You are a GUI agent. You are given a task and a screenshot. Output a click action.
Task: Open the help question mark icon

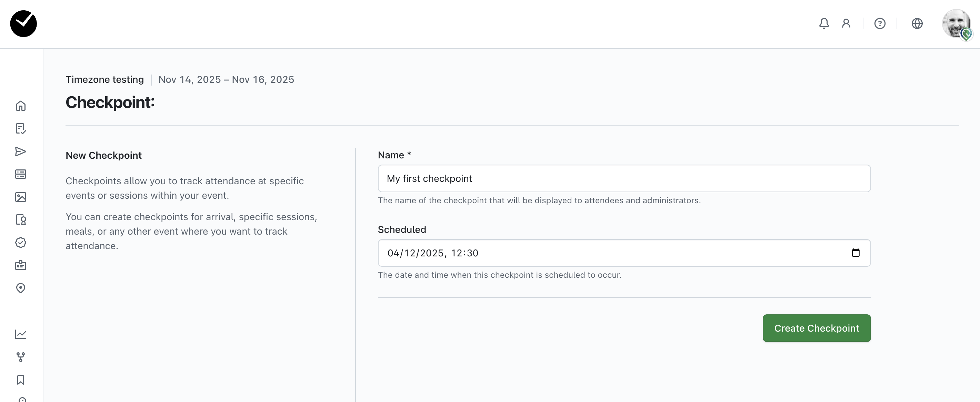880,23
